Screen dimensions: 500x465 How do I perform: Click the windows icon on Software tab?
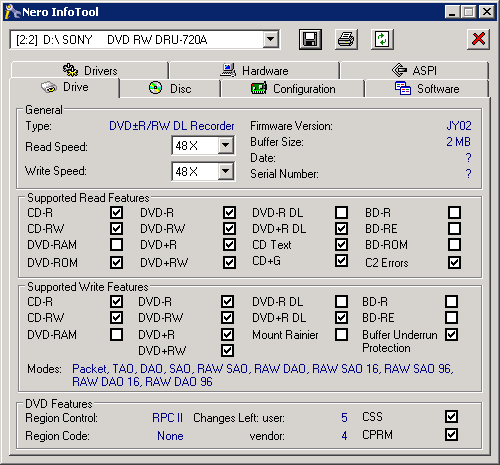(403, 88)
